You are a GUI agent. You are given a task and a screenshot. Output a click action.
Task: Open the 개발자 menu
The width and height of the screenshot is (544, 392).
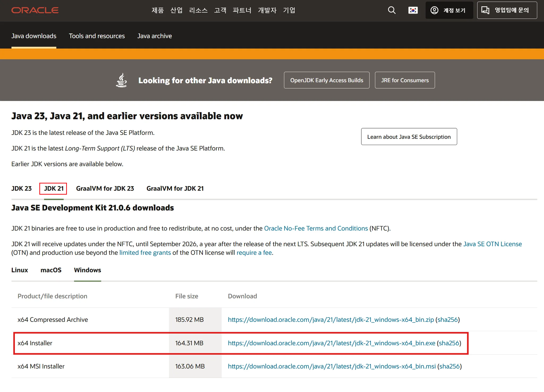pyautogui.click(x=267, y=10)
